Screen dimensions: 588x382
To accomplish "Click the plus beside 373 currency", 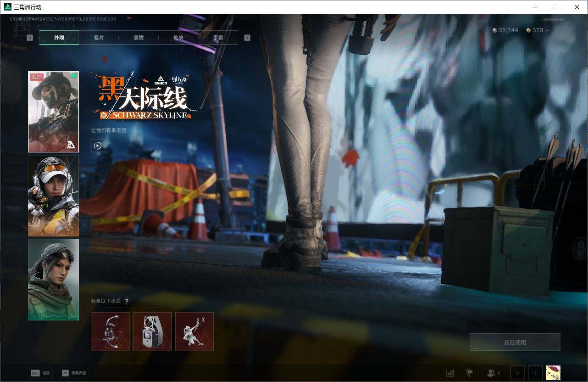I will coord(546,30).
